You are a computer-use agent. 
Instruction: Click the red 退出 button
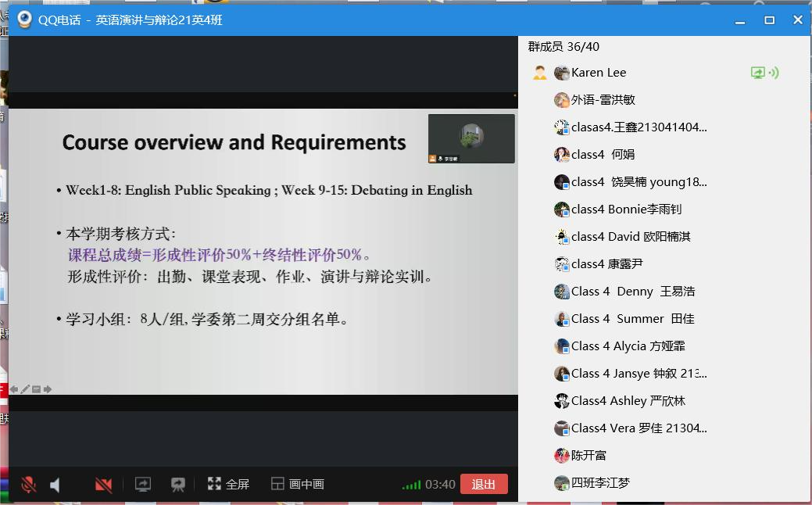pos(483,484)
